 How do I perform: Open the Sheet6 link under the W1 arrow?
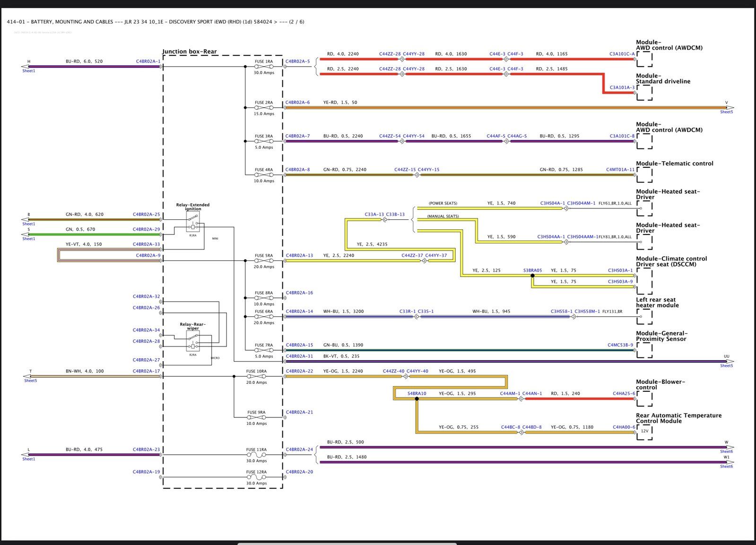[727, 467]
